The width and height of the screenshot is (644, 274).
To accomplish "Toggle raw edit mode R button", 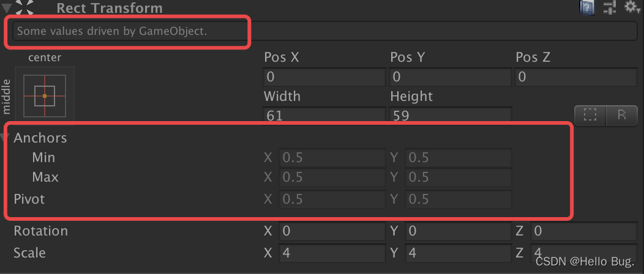I will click(621, 115).
